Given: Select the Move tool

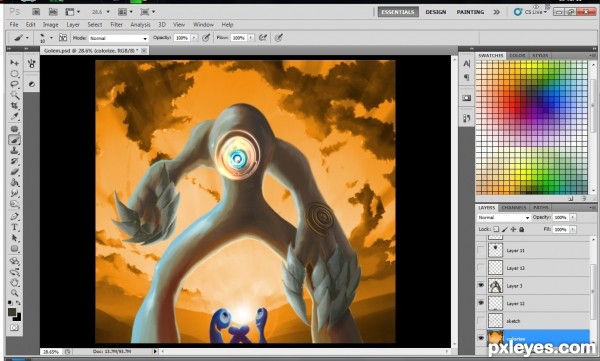Looking at the screenshot, I should pyautogui.click(x=15, y=62).
